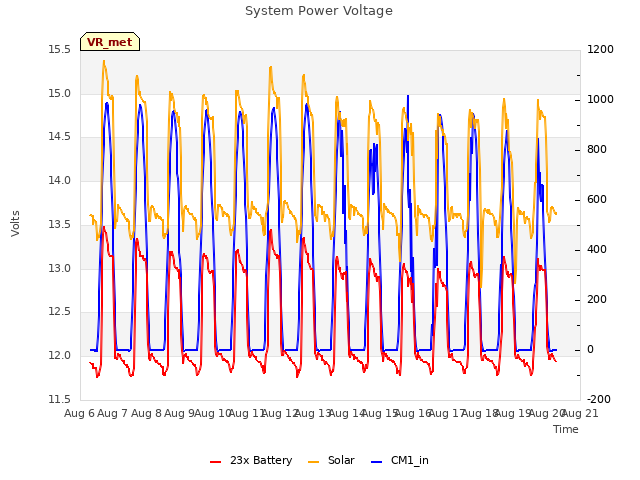Click the 0 right axis tick label
Image resolution: width=640 pixels, height=480 pixels.
[590, 350]
